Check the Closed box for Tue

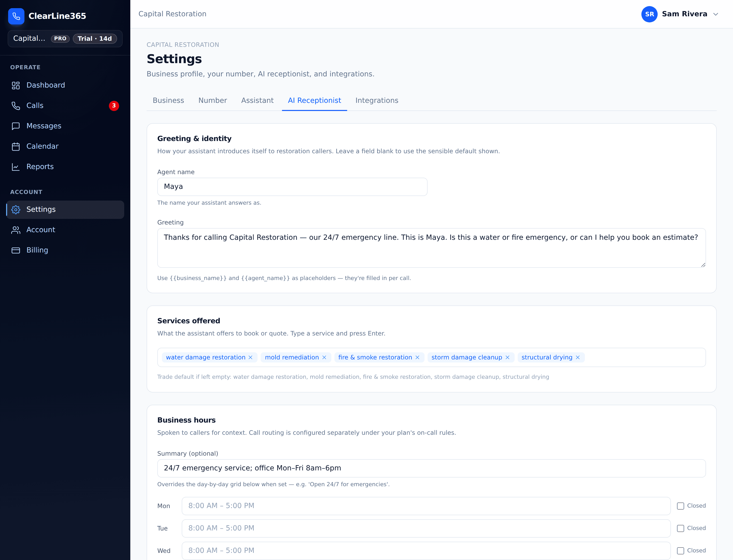pyautogui.click(x=681, y=528)
